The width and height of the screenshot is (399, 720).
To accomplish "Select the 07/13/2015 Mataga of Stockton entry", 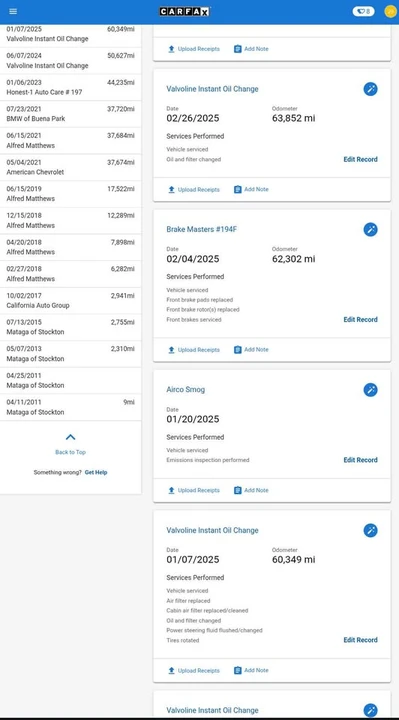I will (x=70, y=327).
